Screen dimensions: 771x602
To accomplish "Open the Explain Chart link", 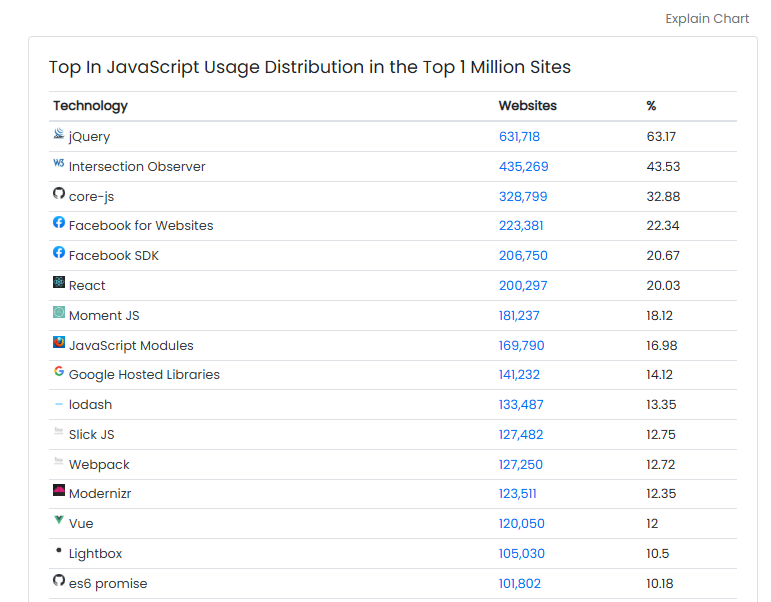I will click(707, 19).
